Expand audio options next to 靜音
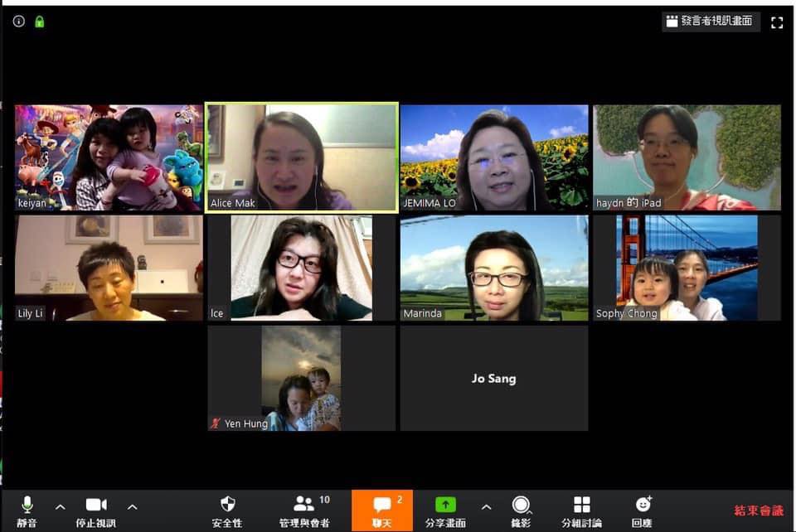 tap(60, 506)
